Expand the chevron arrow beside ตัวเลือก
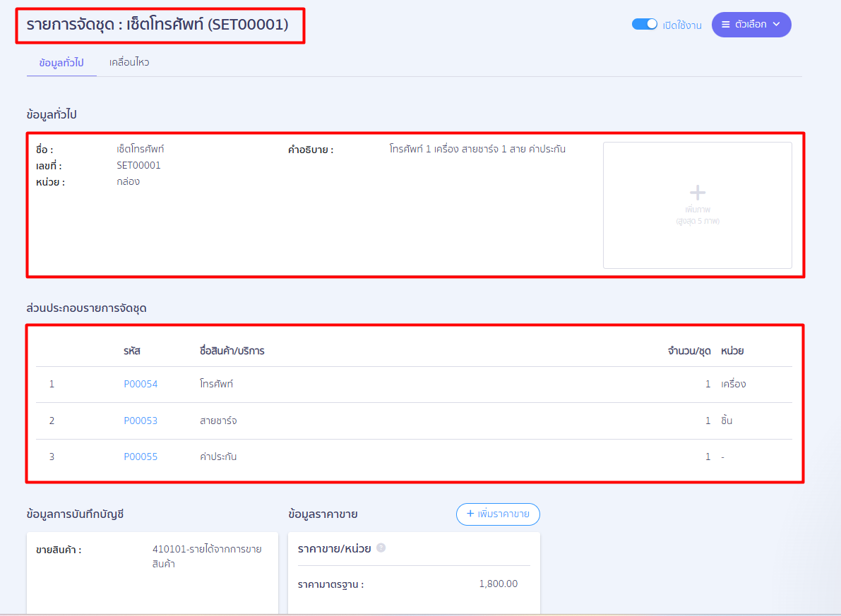 pyautogui.click(x=777, y=25)
